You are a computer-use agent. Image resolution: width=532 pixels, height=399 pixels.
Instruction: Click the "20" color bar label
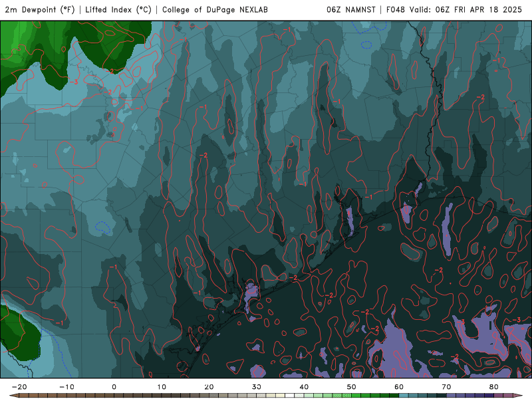coord(209,387)
